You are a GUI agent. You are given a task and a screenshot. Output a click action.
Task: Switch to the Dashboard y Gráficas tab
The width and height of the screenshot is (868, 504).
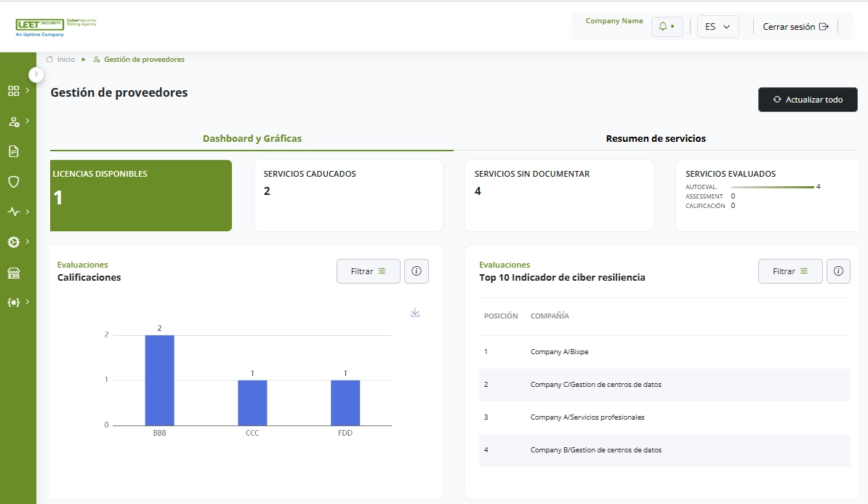coord(252,138)
